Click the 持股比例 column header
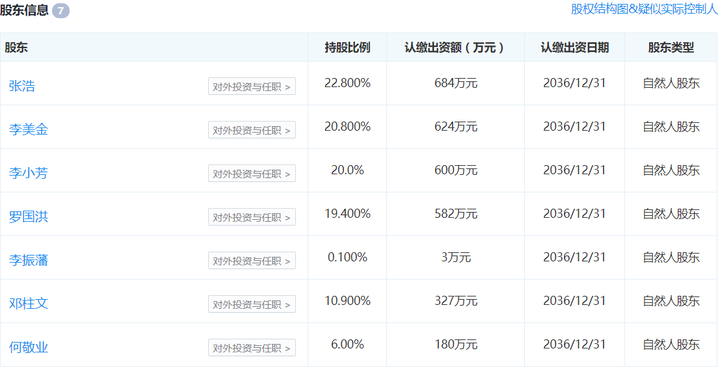720x368 pixels. click(x=347, y=47)
